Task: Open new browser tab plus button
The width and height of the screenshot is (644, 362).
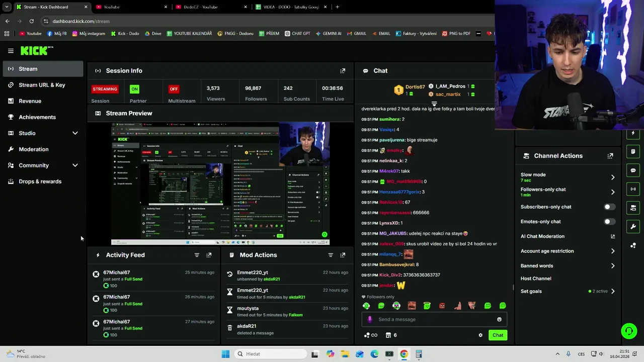Action: click(x=337, y=7)
